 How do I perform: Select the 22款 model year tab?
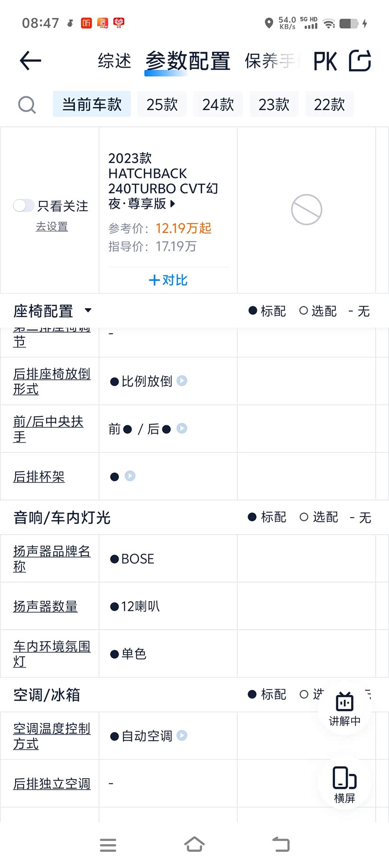coord(329,104)
